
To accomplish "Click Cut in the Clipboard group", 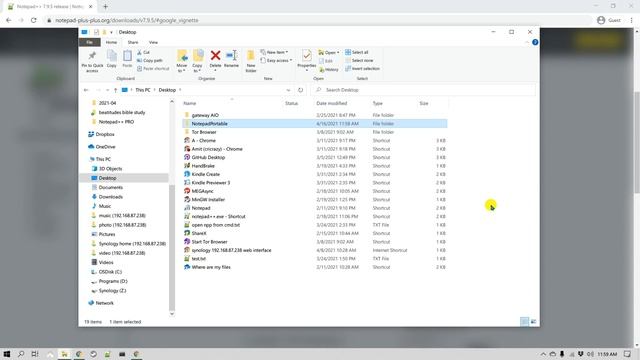I will pyautogui.click(x=144, y=52).
